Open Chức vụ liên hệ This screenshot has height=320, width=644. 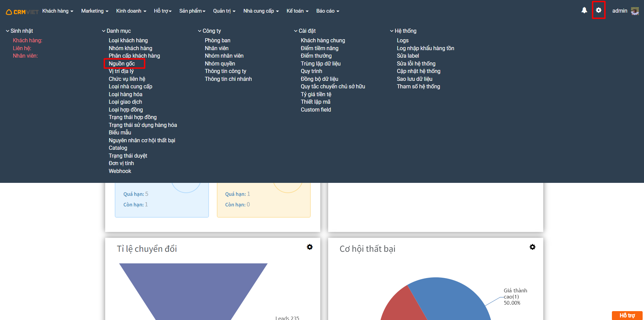click(127, 79)
